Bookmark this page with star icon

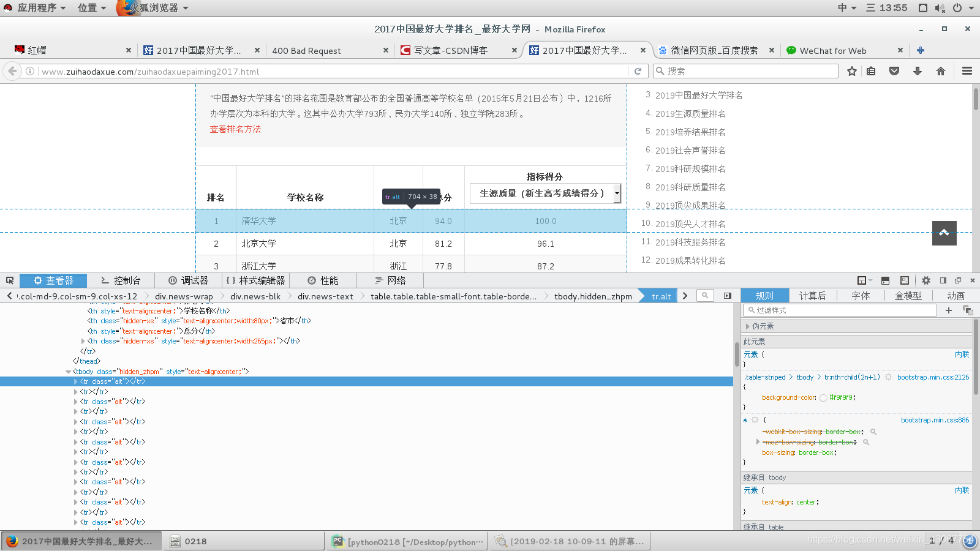coord(852,71)
